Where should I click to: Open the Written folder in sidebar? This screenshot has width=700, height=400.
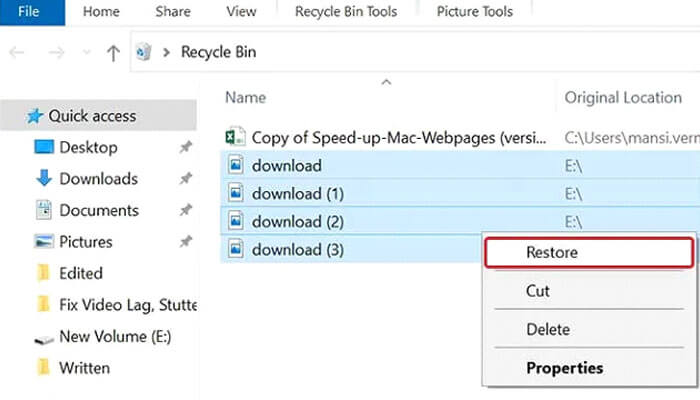click(84, 368)
